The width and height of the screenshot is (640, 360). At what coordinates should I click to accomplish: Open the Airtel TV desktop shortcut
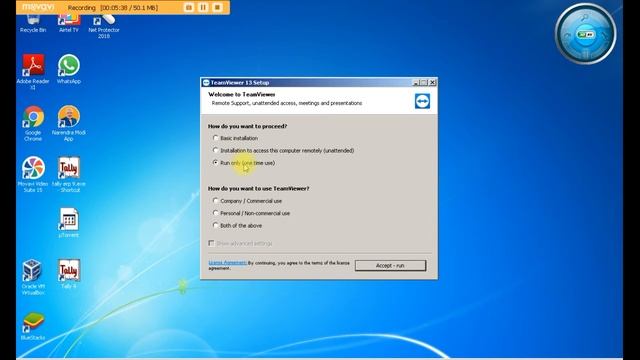(x=68, y=23)
